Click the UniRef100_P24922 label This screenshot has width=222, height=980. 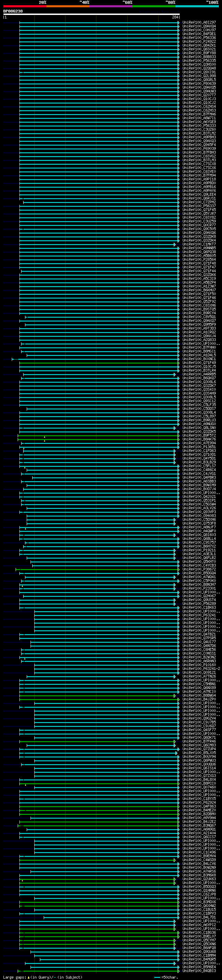point(199,41)
